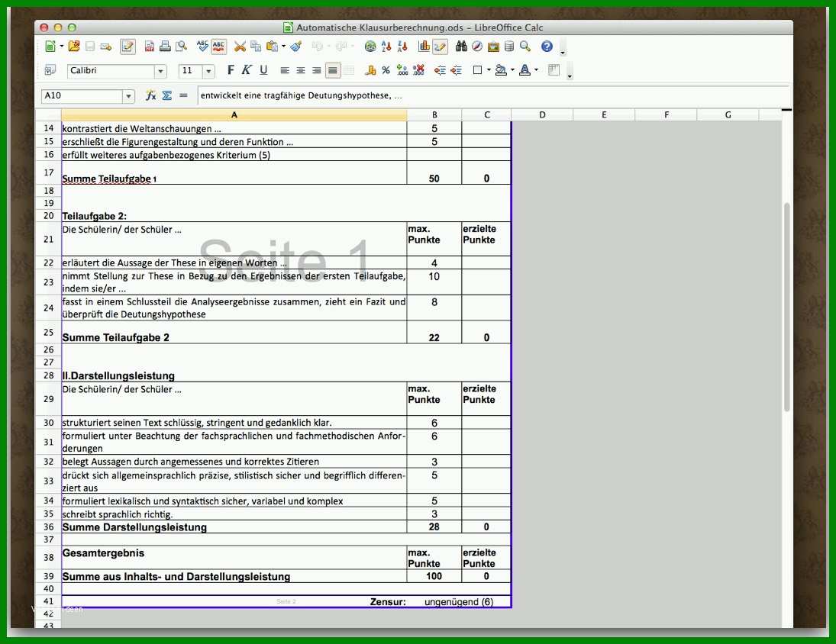
Task: Decrease indent
Action: pos(440,70)
